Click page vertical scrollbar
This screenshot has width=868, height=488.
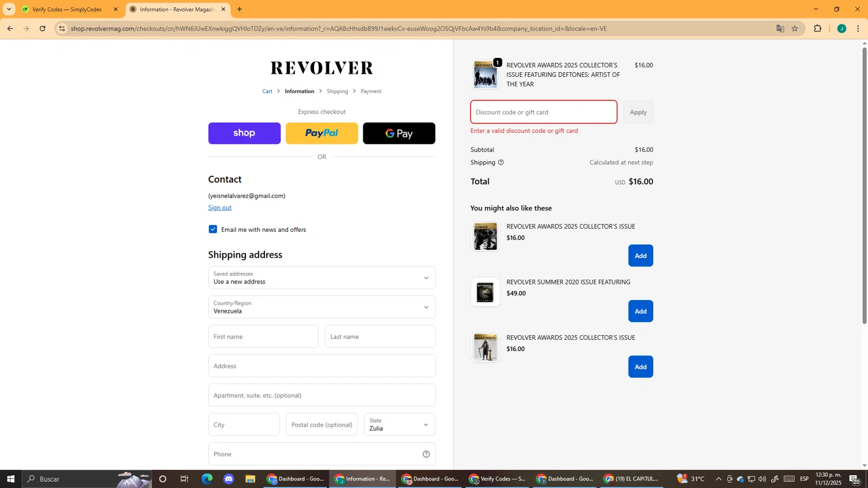click(865, 185)
